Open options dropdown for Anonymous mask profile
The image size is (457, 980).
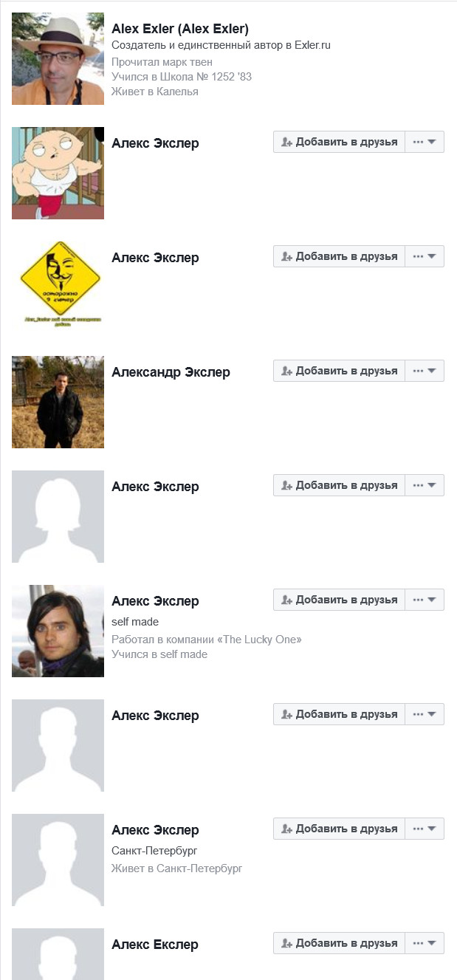pos(425,256)
